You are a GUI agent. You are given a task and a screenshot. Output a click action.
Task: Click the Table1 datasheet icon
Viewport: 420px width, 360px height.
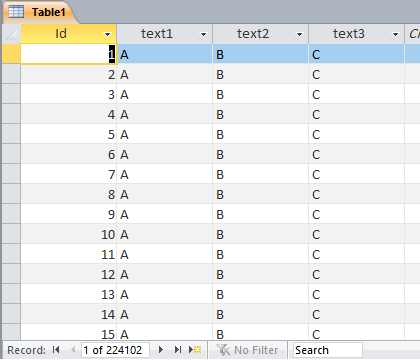[16, 12]
